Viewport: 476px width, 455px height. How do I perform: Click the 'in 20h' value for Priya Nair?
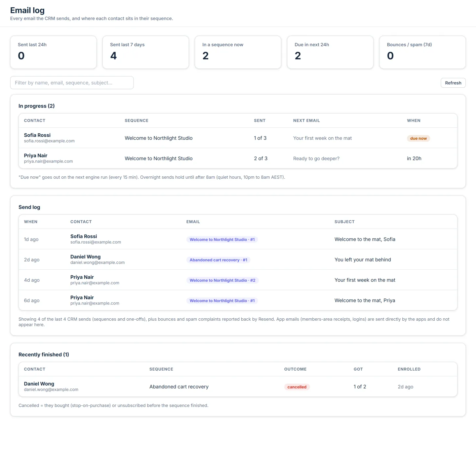click(414, 159)
